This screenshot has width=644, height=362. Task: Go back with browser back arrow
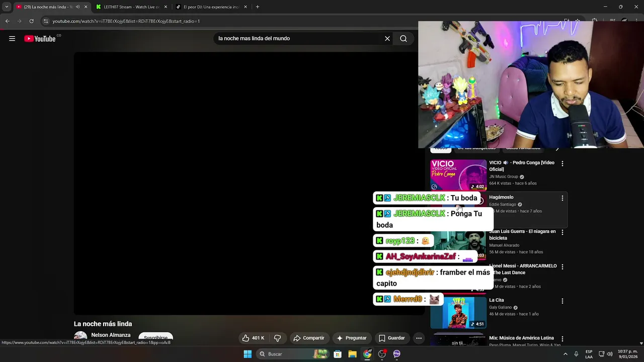point(7,21)
